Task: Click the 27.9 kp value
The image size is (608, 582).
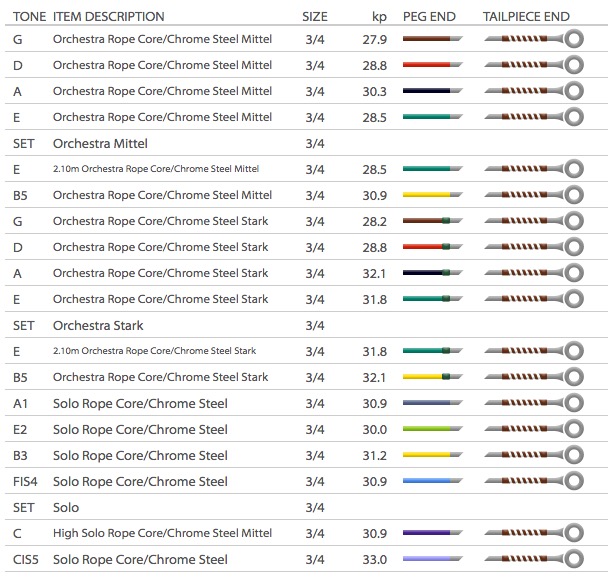Action: pyautogui.click(x=375, y=40)
